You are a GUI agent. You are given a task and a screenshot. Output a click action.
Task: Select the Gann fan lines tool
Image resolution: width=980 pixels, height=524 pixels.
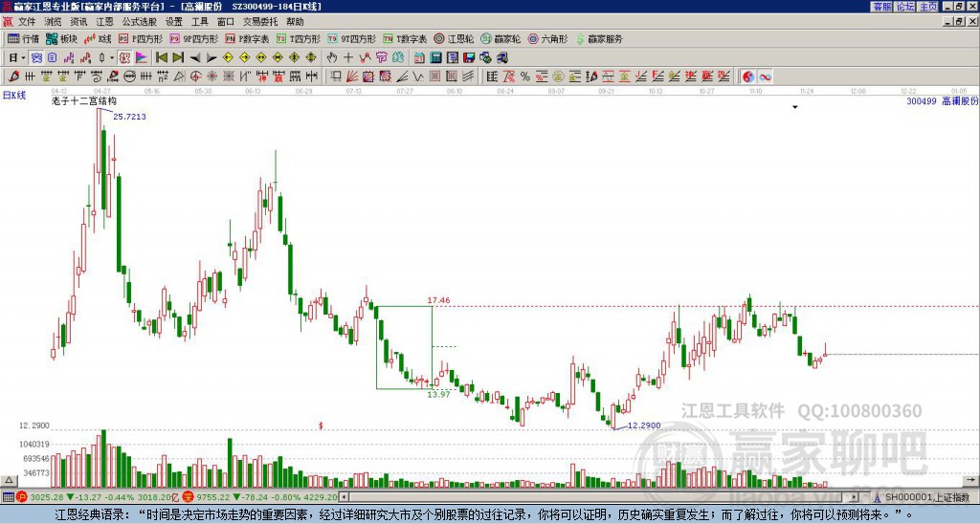(352, 76)
